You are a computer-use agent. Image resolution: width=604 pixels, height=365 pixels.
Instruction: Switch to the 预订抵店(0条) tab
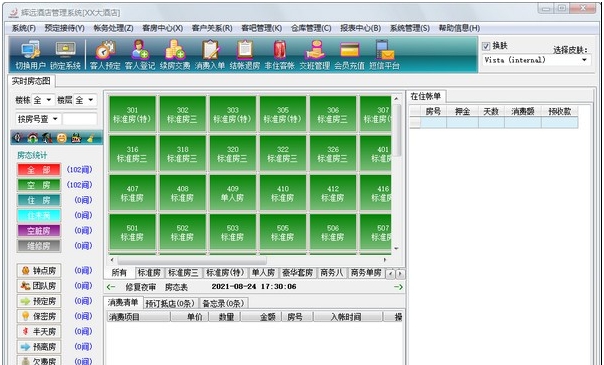(171, 303)
